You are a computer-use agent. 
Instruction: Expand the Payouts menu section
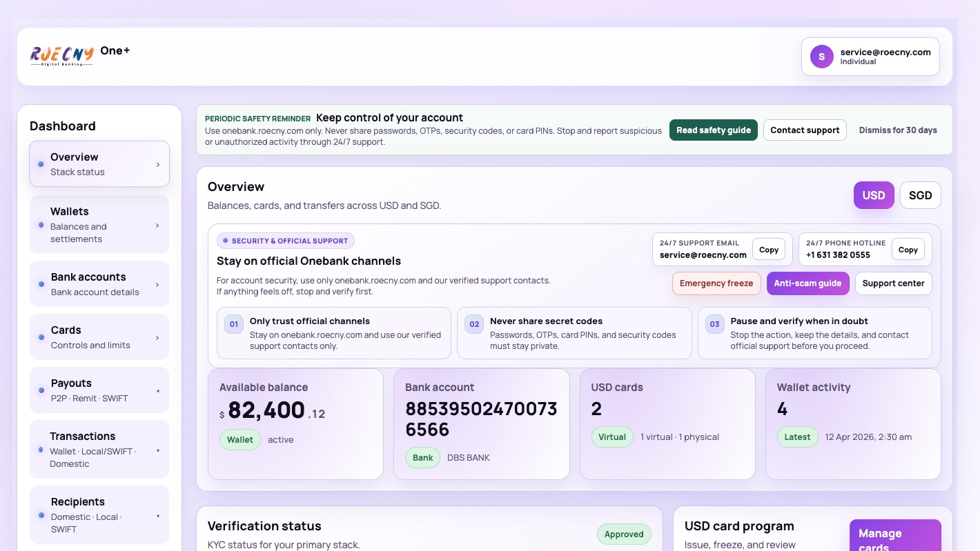[x=158, y=391]
